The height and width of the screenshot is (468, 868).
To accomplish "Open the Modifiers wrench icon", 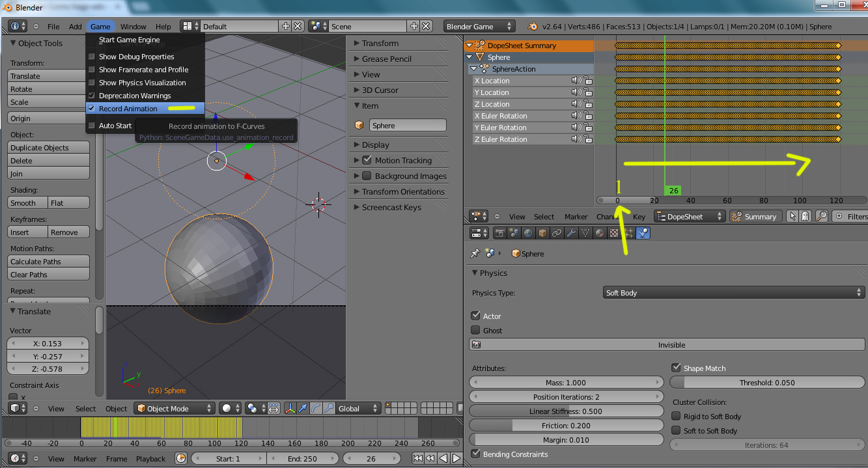I will click(571, 233).
